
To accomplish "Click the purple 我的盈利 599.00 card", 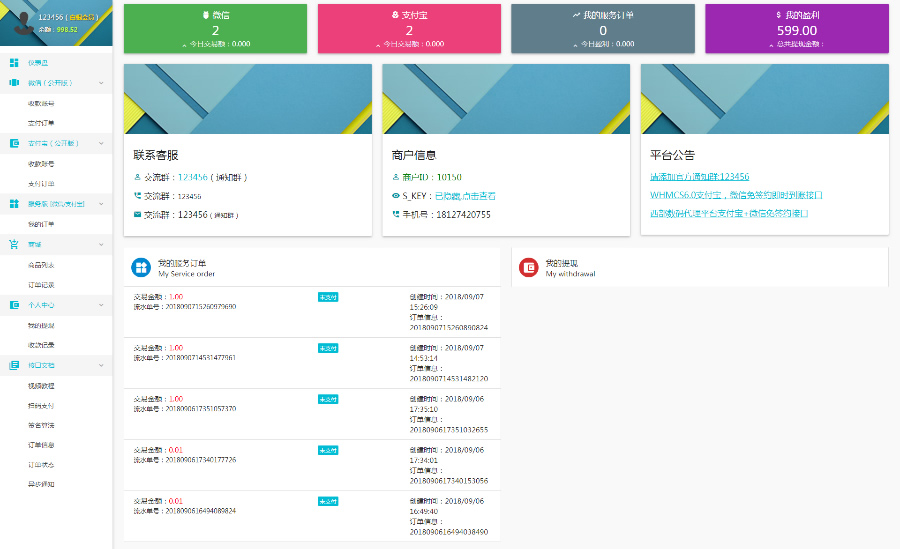I will (x=796, y=28).
